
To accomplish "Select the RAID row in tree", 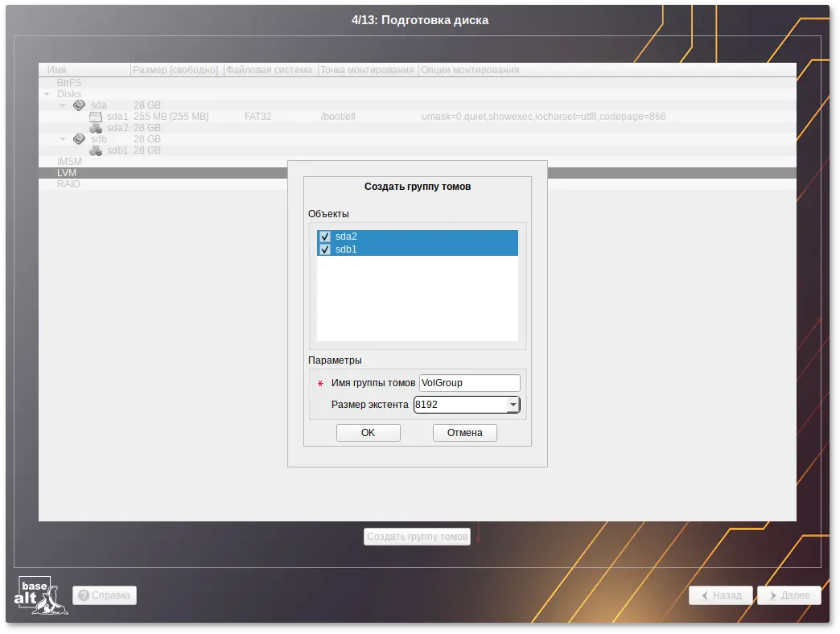I will [68, 184].
